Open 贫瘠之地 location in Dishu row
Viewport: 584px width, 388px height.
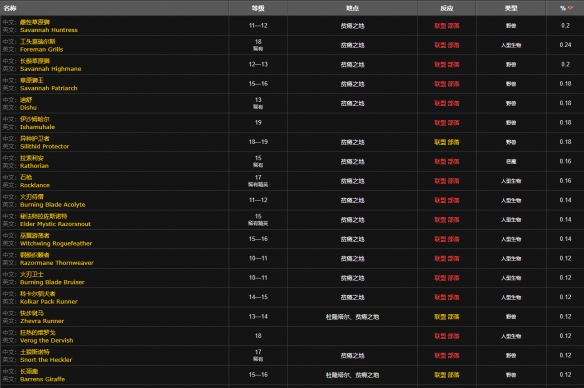(352, 103)
